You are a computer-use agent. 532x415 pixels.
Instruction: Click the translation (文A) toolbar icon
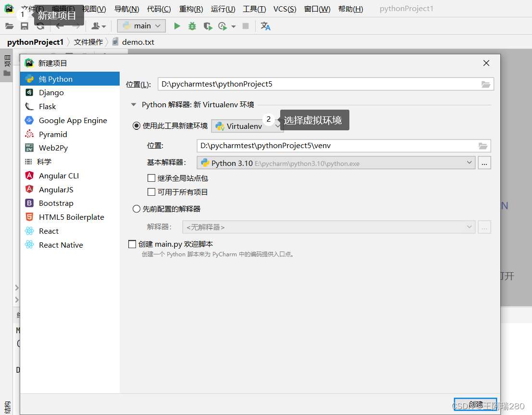click(265, 26)
